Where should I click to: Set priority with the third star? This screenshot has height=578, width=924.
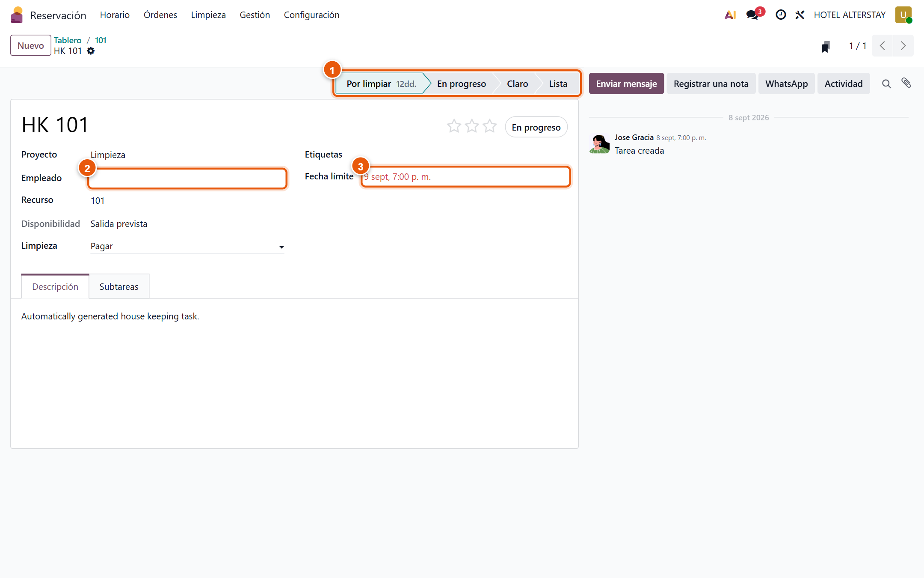pos(490,126)
